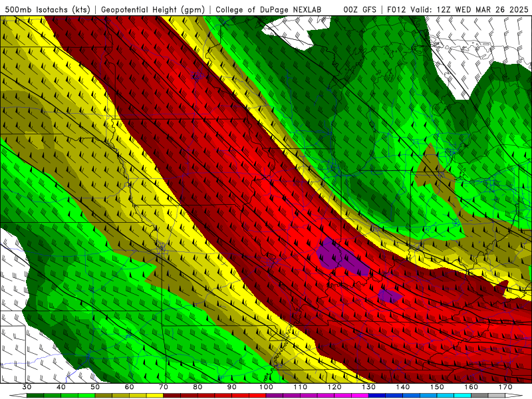Click the '90' value on the color scale
This screenshot has height=399, width=532.
pos(232,387)
